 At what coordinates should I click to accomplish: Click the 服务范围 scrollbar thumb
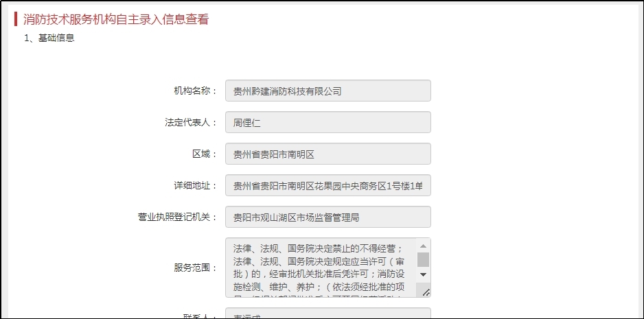click(x=423, y=259)
